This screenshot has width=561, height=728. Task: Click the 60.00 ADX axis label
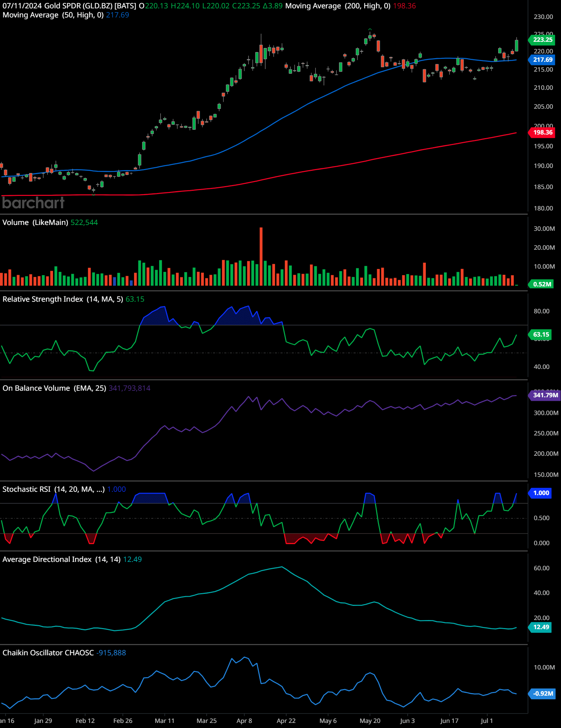point(541,568)
